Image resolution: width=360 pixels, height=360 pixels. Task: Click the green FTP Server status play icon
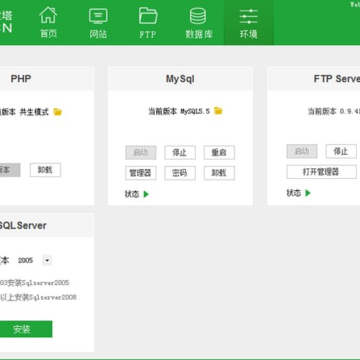[x=308, y=193]
